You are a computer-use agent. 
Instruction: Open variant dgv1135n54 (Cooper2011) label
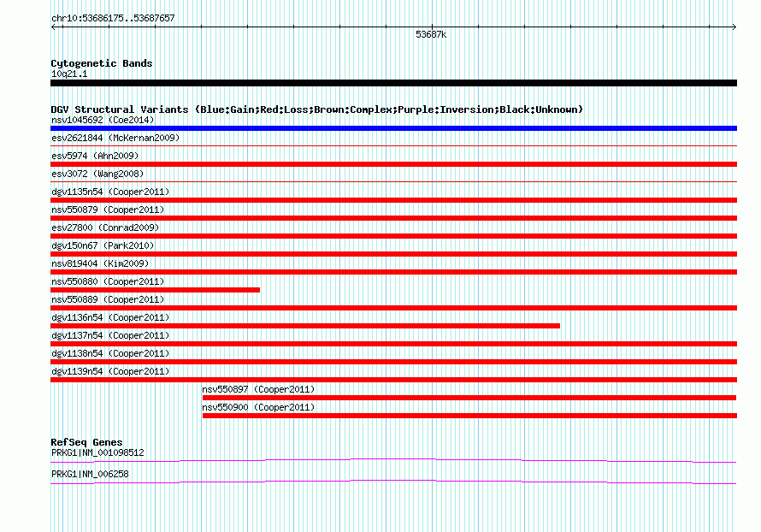click(x=110, y=192)
